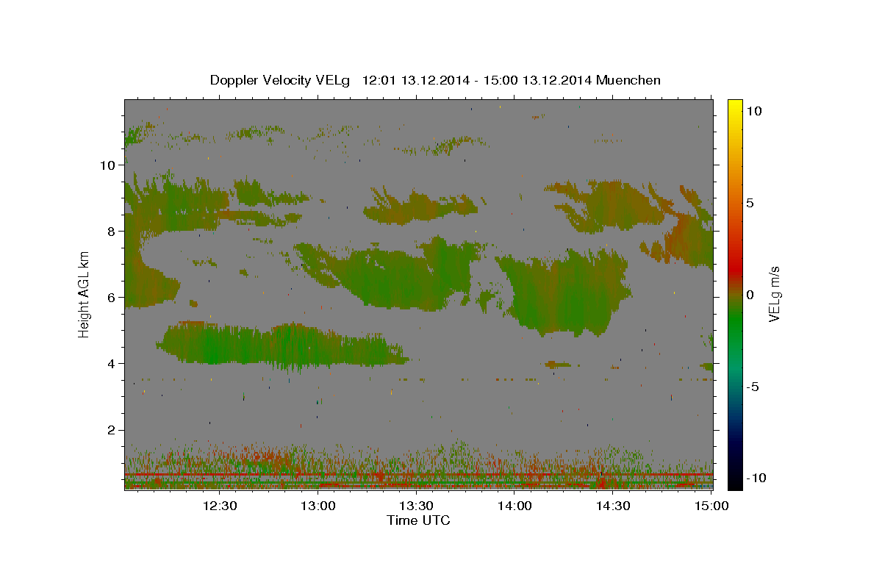
Task: Click the height axis label 10
Action: pyautogui.click(x=107, y=165)
